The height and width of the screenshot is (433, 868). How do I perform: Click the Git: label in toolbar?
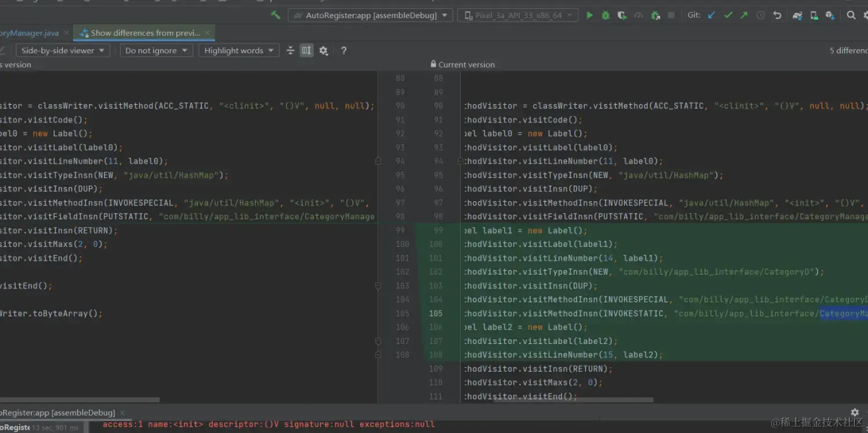pos(694,15)
